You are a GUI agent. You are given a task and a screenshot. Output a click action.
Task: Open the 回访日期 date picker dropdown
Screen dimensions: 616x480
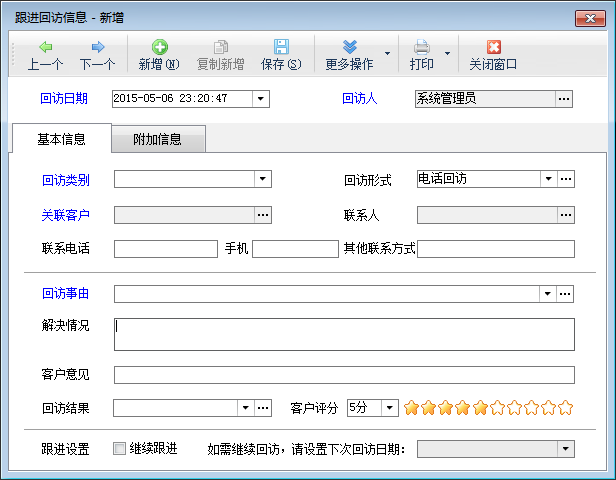tap(261, 98)
